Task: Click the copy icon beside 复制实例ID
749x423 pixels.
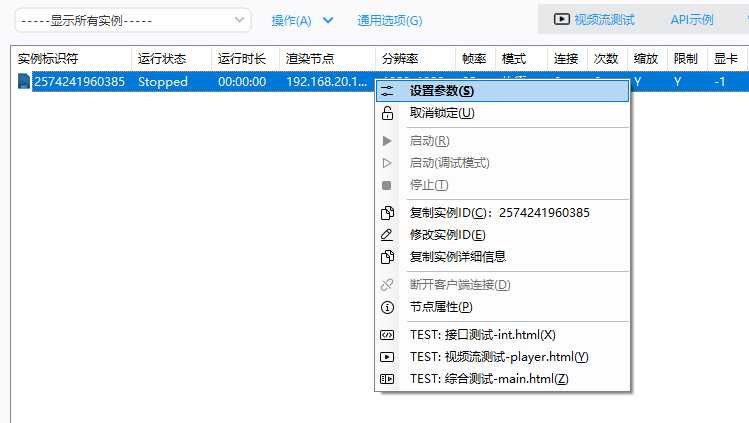Action: [388, 213]
